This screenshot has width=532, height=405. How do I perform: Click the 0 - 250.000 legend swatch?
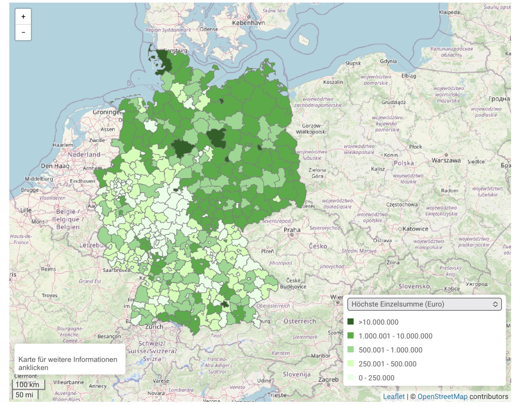click(x=351, y=377)
